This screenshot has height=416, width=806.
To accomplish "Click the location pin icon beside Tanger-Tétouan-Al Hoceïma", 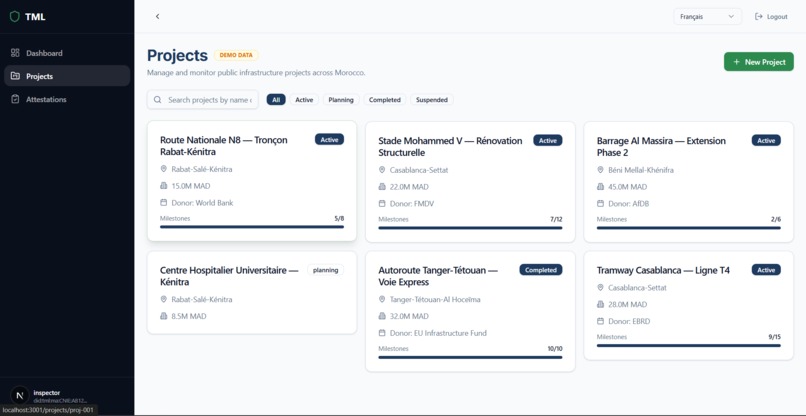I will [x=382, y=299].
